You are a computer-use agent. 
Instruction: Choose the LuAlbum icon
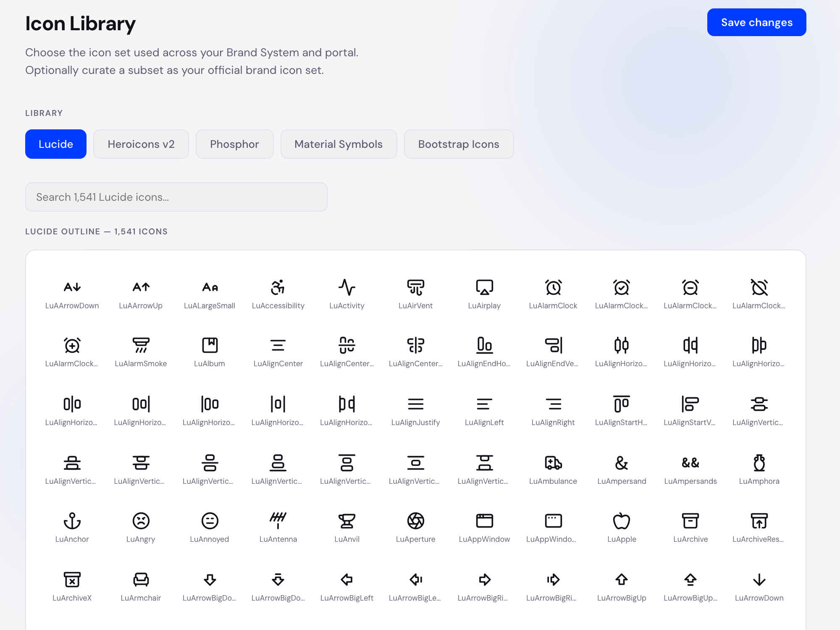(210, 346)
